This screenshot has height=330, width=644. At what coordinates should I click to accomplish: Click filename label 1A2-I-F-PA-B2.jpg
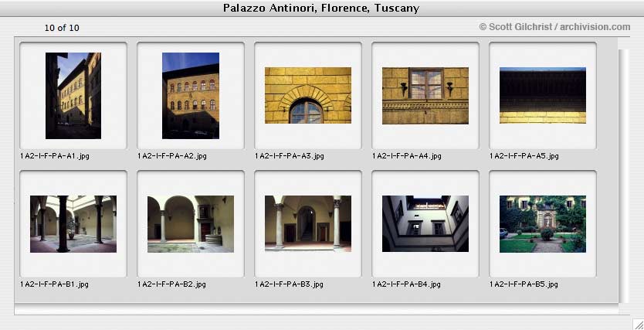(x=171, y=284)
